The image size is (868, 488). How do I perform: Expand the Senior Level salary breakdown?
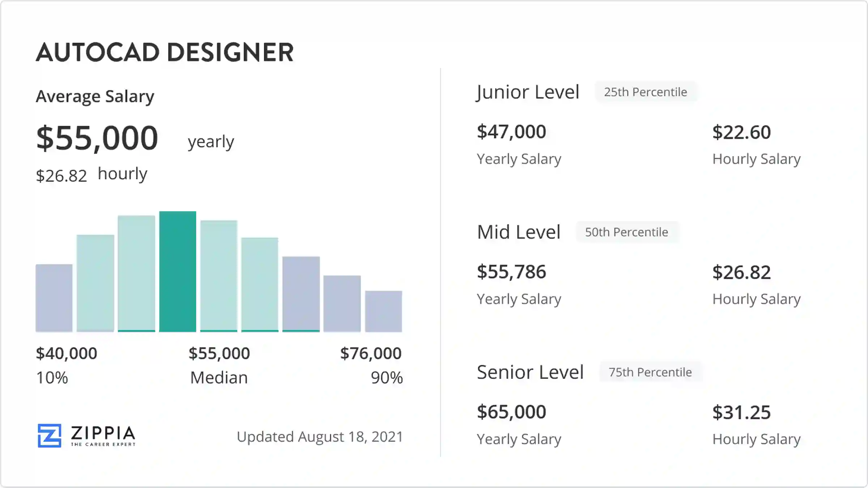point(529,372)
